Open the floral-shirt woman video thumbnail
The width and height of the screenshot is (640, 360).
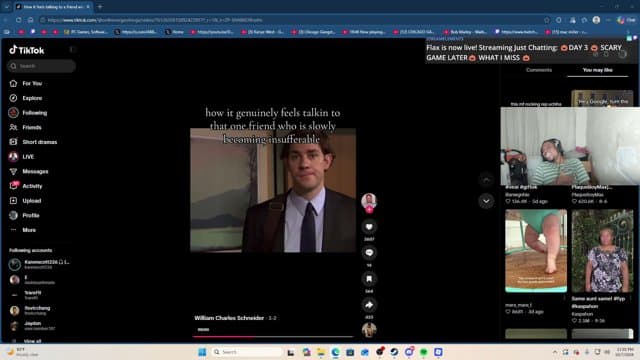602,251
